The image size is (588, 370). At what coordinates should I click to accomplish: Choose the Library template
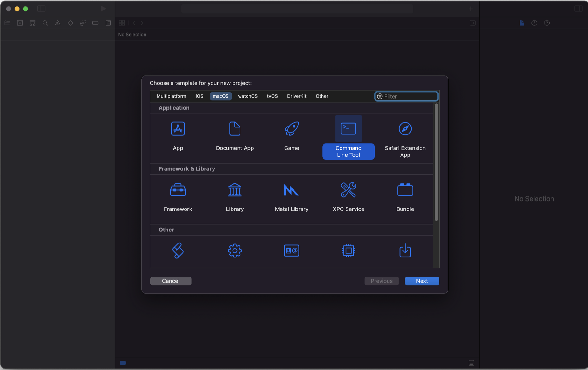[x=235, y=197]
